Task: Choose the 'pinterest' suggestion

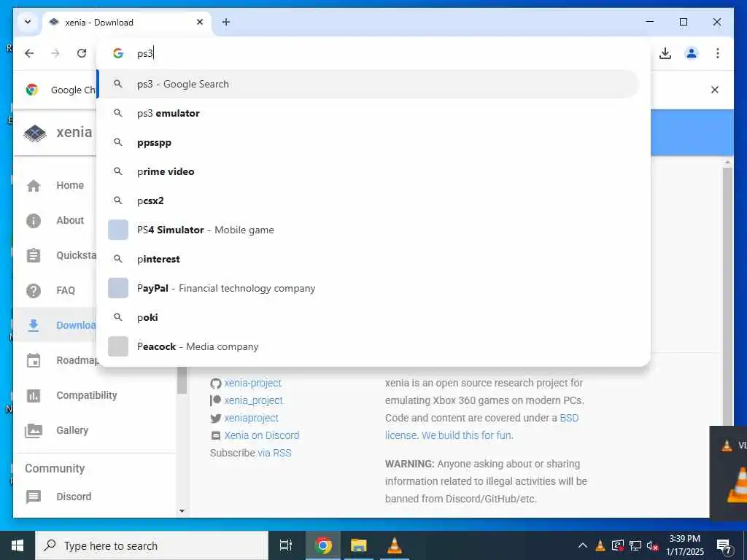Action: coord(368,259)
